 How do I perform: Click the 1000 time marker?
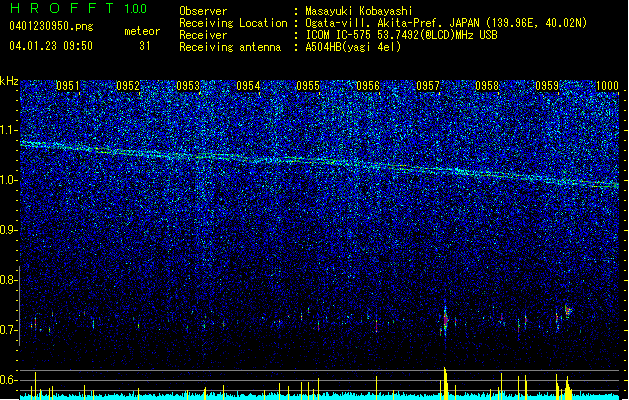click(607, 86)
